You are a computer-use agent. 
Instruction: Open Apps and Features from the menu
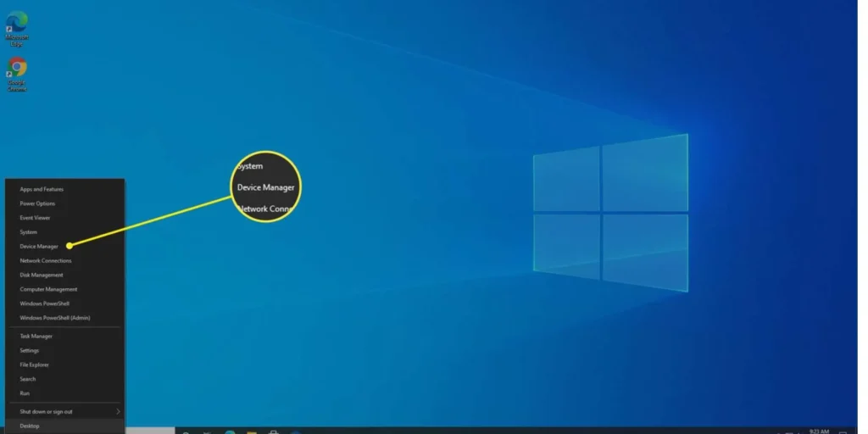tap(64, 189)
